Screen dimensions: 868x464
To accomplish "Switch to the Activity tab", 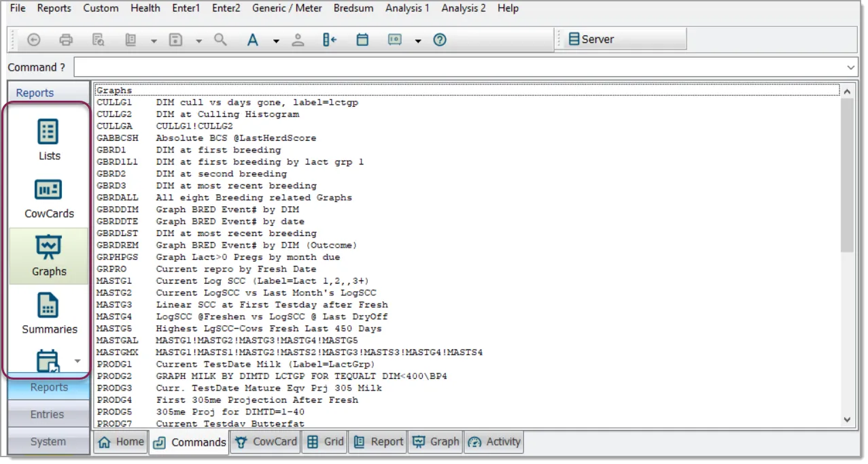I will pyautogui.click(x=494, y=442).
